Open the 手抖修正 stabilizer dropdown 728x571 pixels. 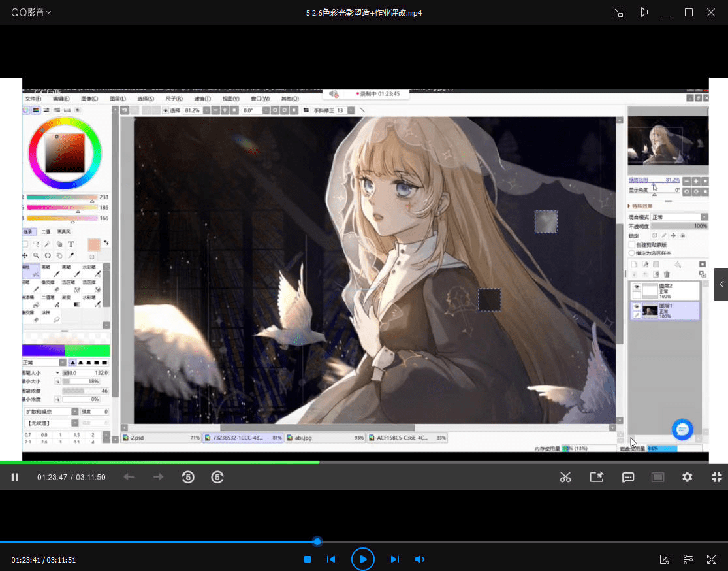click(351, 110)
